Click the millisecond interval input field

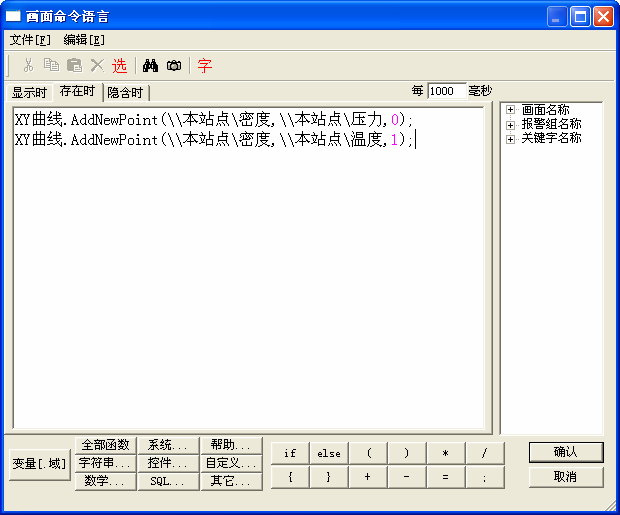coord(446,91)
